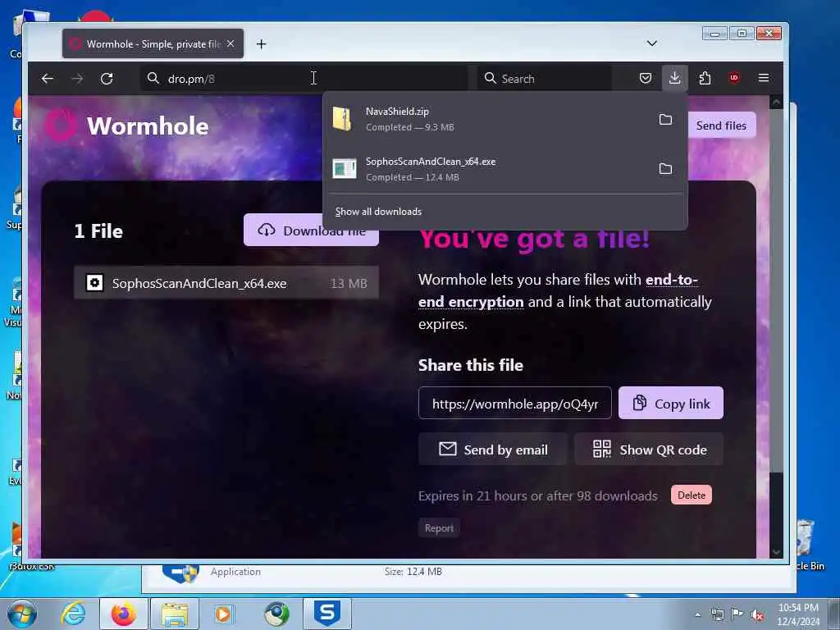Open the Extensions puzzle icon
Viewport: 840px width, 630px height.
click(705, 78)
